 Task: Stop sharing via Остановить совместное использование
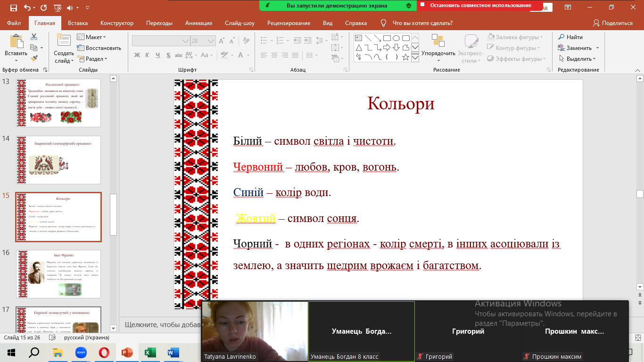tap(480, 6)
